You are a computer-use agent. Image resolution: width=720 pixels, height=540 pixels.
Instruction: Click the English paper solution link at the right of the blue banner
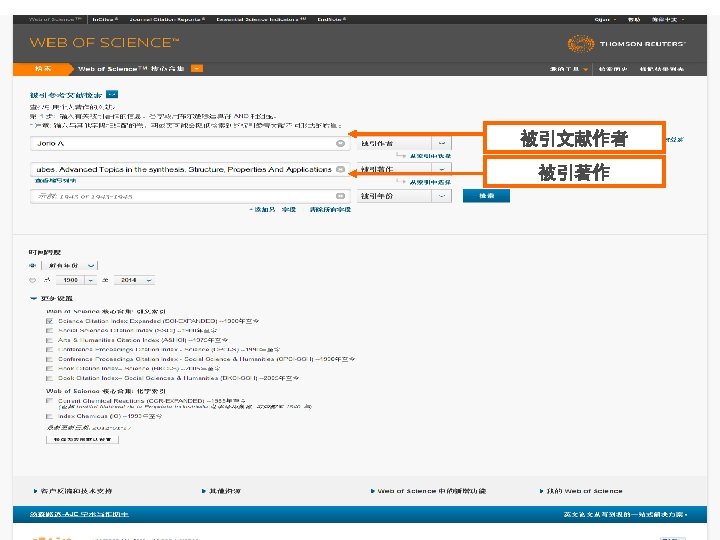625,514
